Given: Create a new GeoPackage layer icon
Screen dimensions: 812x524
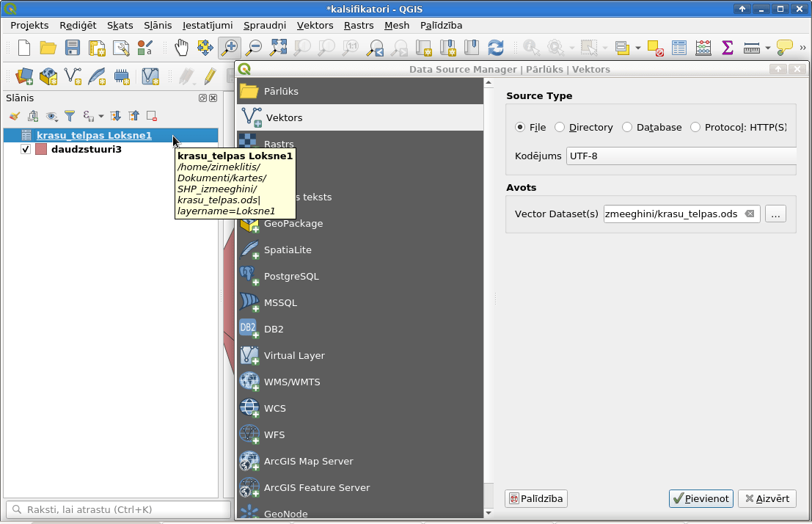Looking at the screenshot, I should tap(48, 77).
